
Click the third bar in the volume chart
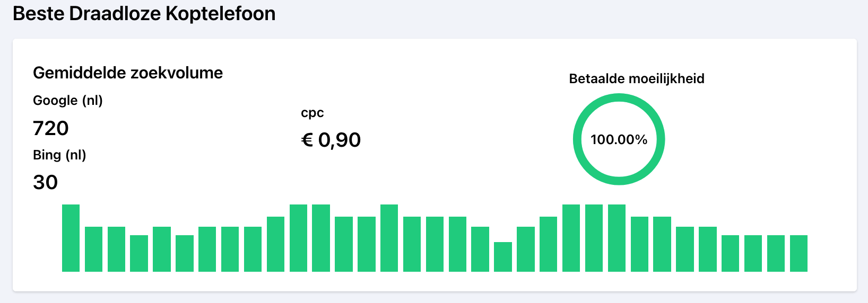(x=116, y=249)
